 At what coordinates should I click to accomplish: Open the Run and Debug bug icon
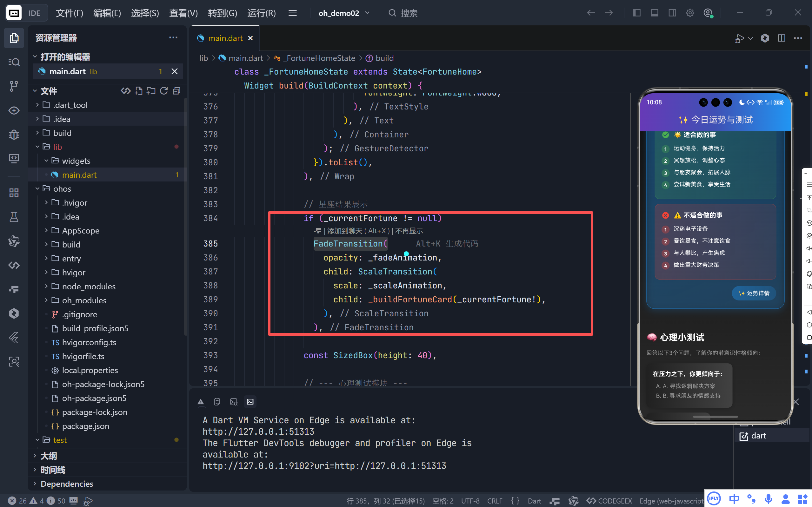click(x=14, y=135)
